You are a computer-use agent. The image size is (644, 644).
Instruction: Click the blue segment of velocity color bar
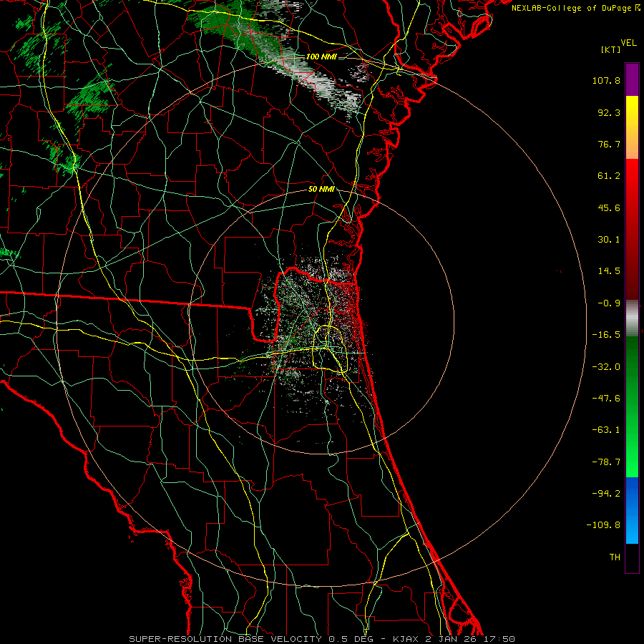coord(632,510)
